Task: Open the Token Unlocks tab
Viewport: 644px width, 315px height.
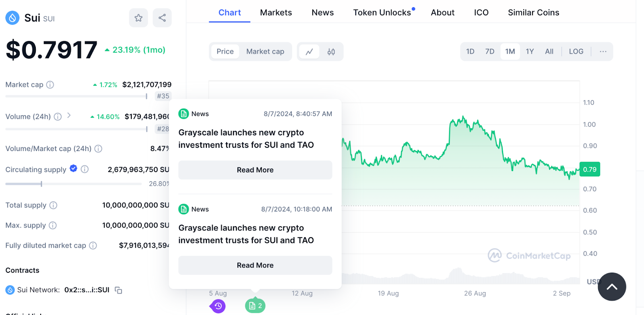Action: [x=382, y=12]
